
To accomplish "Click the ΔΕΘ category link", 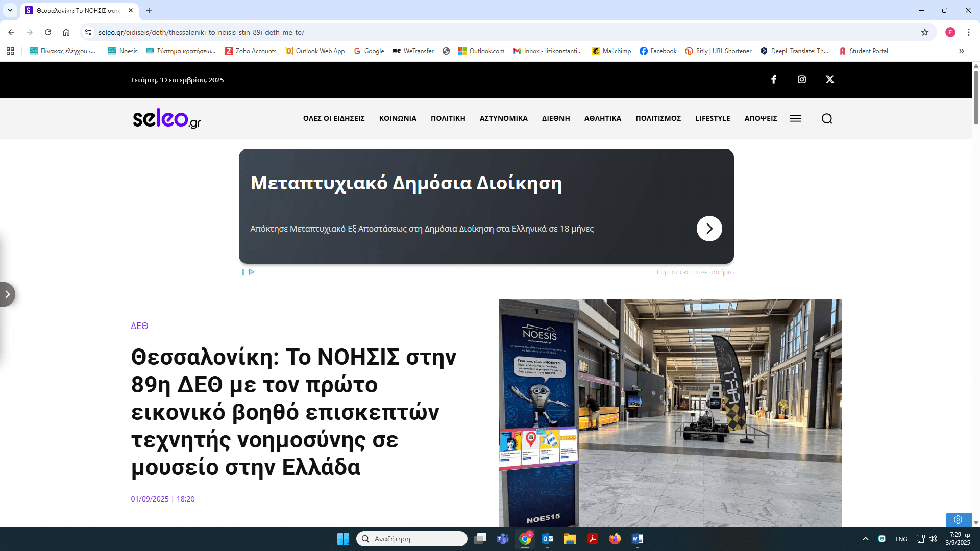I will pyautogui.click(x=139, y=326).
